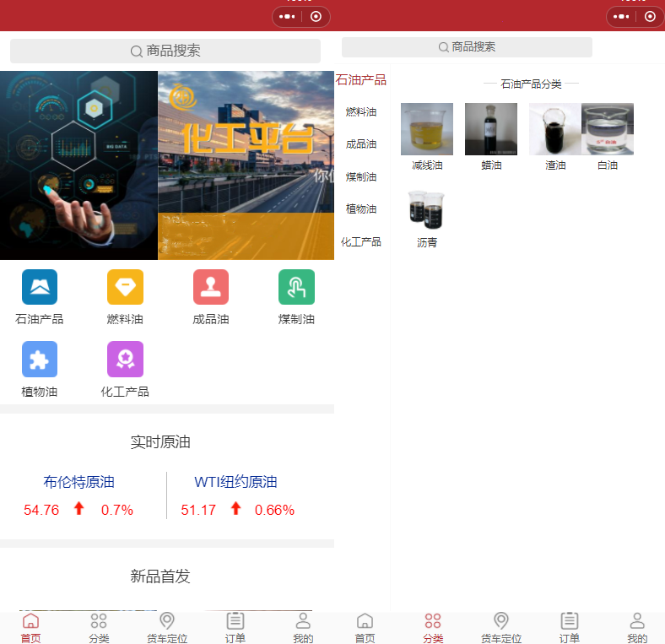Click the magnifier icon in the left search bar
This screenshot has height=644, width=665.
[136, 51]
